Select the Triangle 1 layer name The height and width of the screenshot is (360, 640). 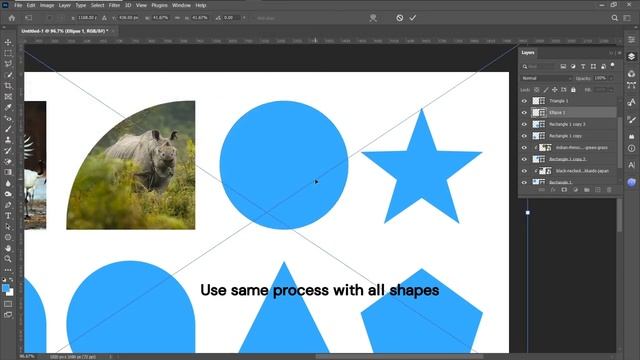[558, 101]
